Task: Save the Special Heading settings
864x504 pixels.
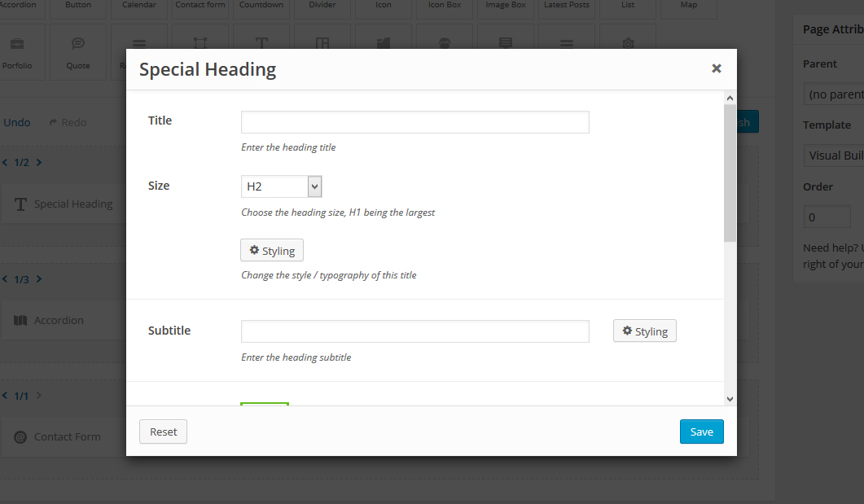Action: 701,432
